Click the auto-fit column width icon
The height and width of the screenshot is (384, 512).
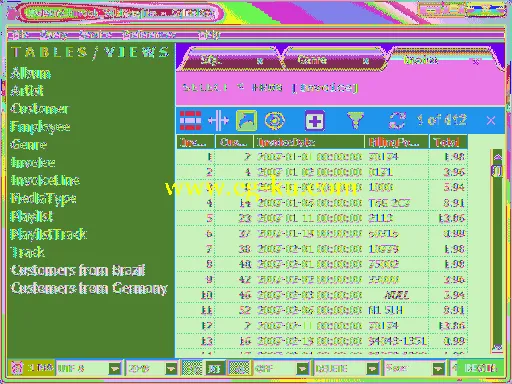click(218, 120)
